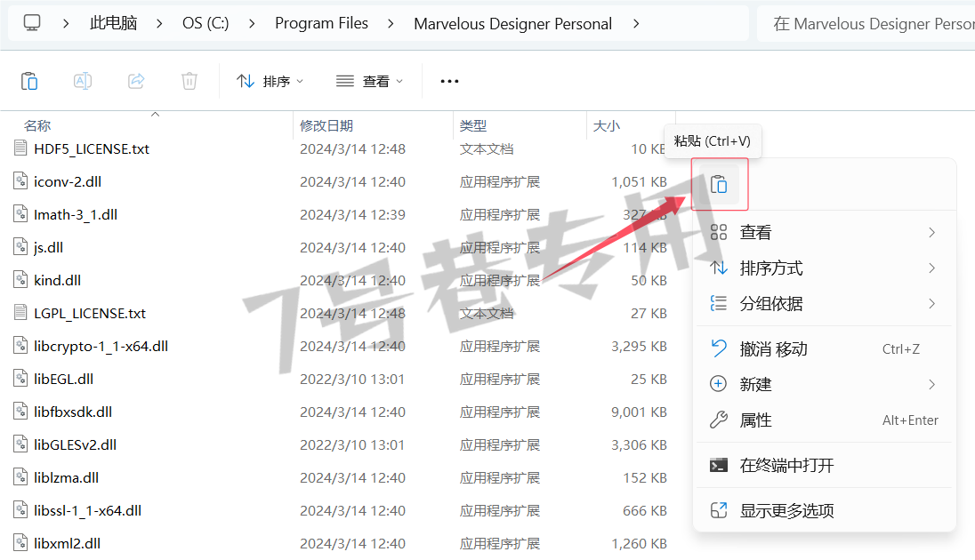Select the file name kind.dll
The width and height of the screenshot is (975, 560).
57,280
